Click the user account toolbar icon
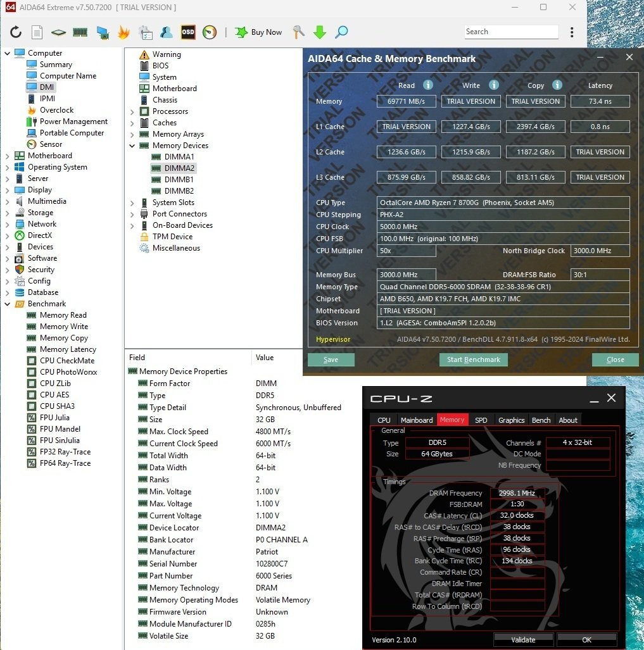 [167, 32]
